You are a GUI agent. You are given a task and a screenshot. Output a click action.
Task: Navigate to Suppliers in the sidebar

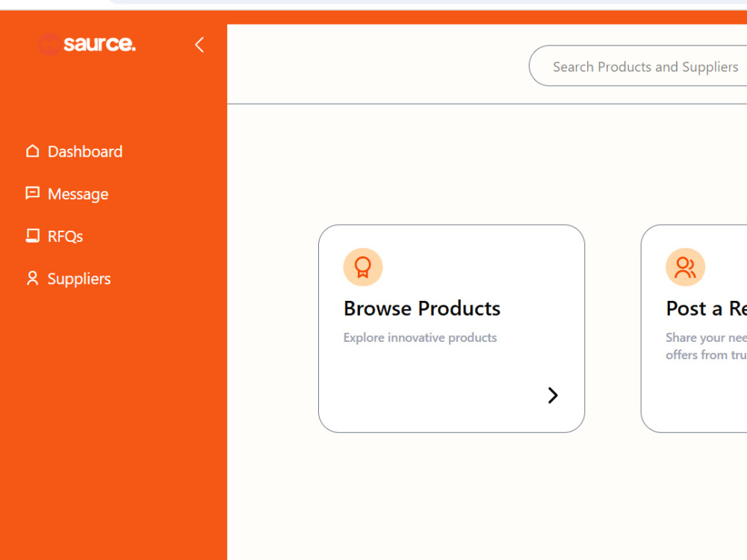pyautogui.click(x=68, y=279)
